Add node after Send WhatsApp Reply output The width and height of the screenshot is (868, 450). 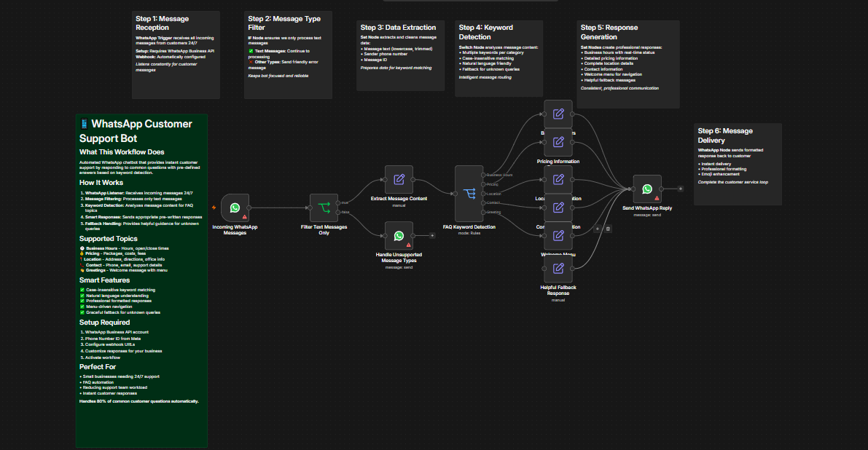tap(681, 189)
